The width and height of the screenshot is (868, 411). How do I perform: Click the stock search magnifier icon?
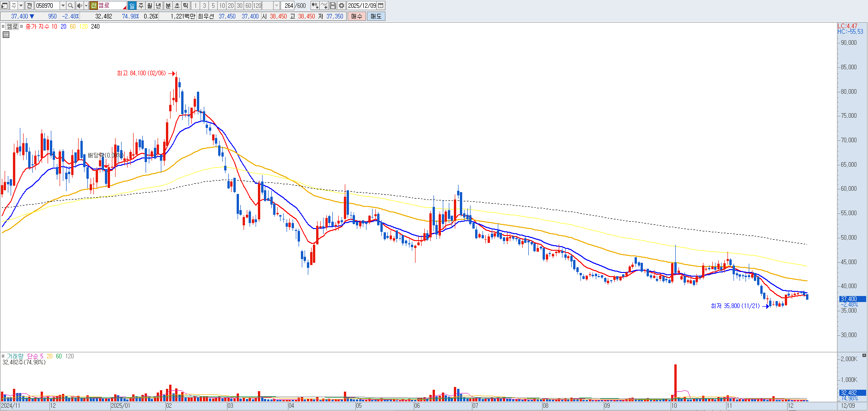(x=70, y=6)
